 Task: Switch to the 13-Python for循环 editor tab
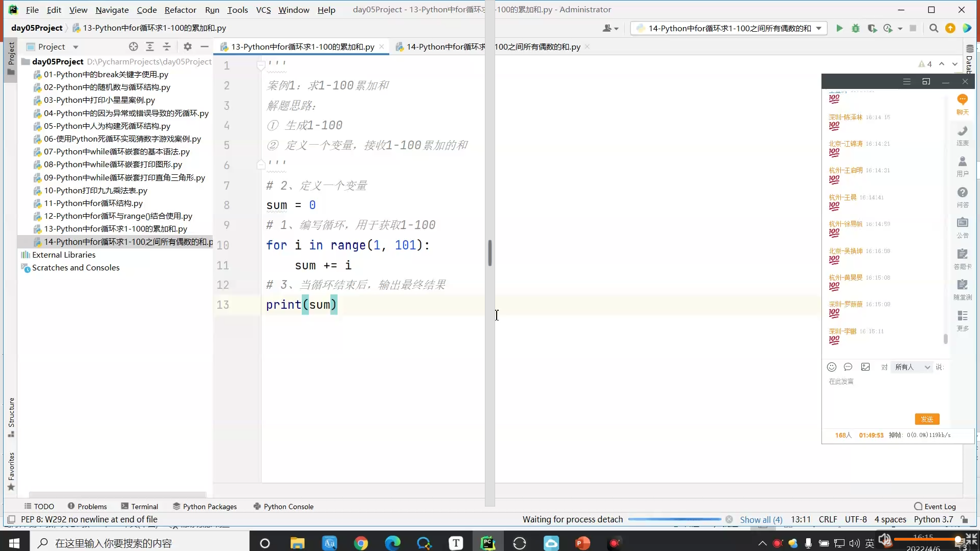tap(302, 47)
